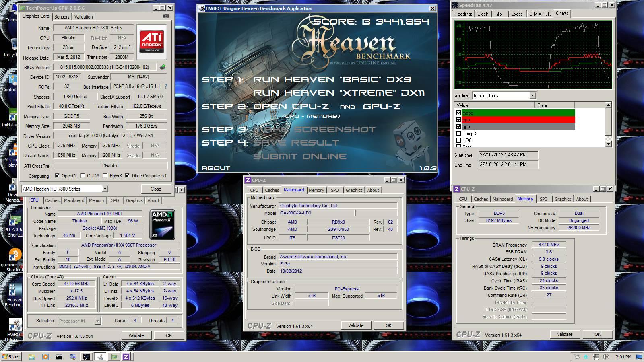644x362 pixels.
Task: Switch to SpeedFan S.M.A.R.T. tab
Action: (x=540, y=14)
